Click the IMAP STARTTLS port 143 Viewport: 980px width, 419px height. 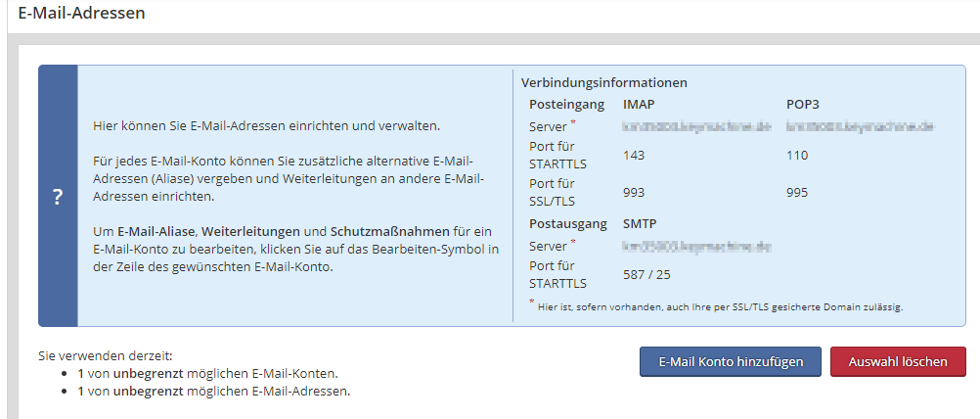coord(634,155)
